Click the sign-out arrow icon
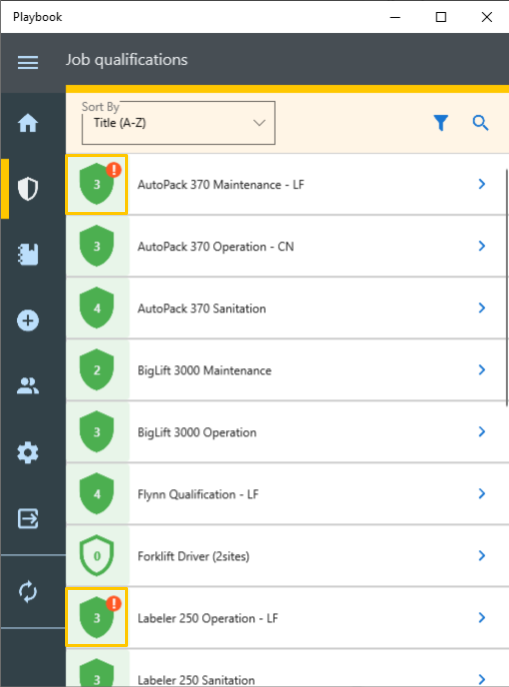Image resolution: width=509 pixels, height=687 pixels. click(x=28, y=519)
